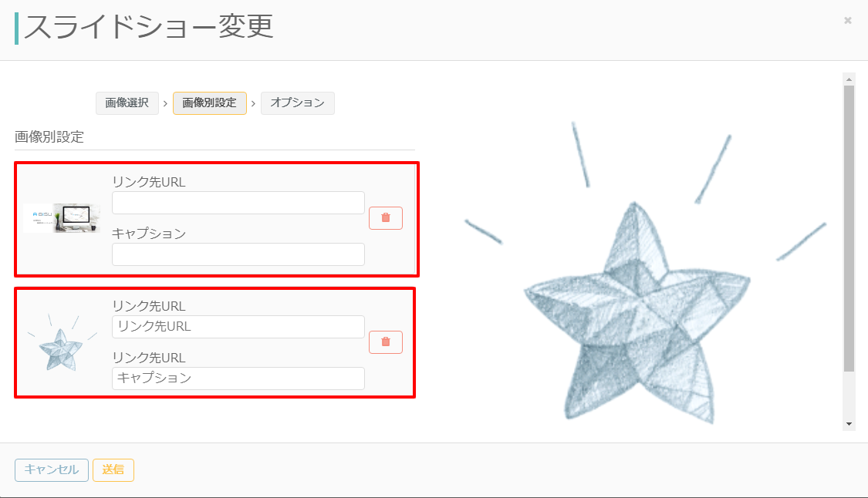Focus star slide's キャプション placeholder field
Screen dimensions: 868x498
click(238, 379)
